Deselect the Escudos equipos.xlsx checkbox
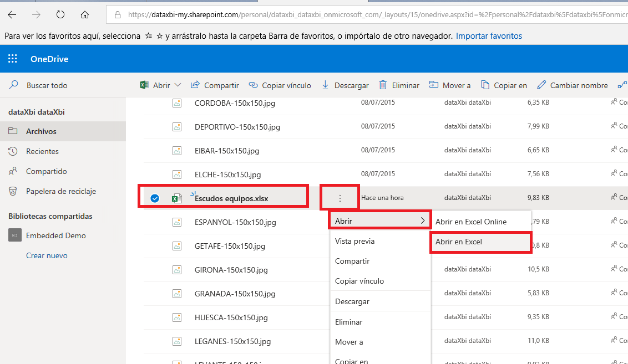Image resolution: width=628 pixels, height=364 pixels. (x=154, y=197)
